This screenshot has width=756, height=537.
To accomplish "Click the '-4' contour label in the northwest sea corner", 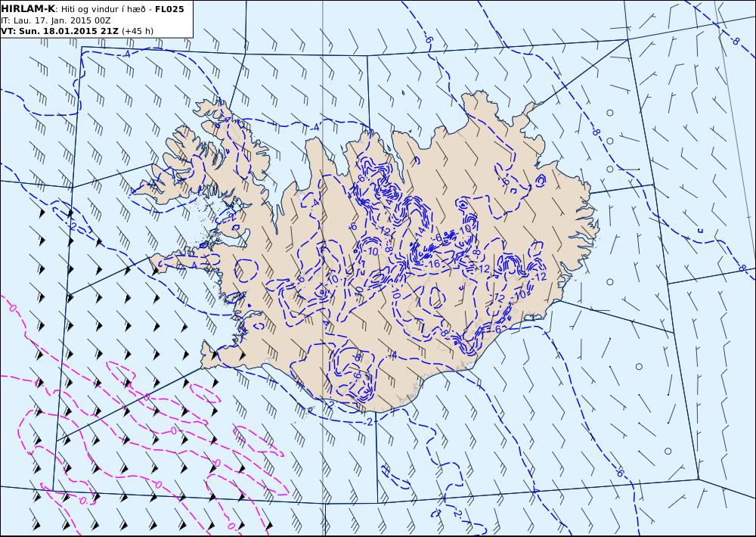I will pyautogui.click(x=126, y=54).
